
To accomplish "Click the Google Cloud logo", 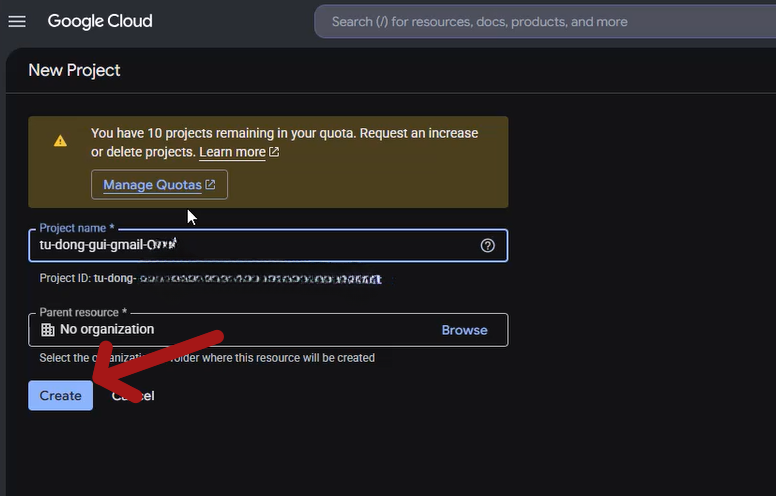I will [100, 21].
